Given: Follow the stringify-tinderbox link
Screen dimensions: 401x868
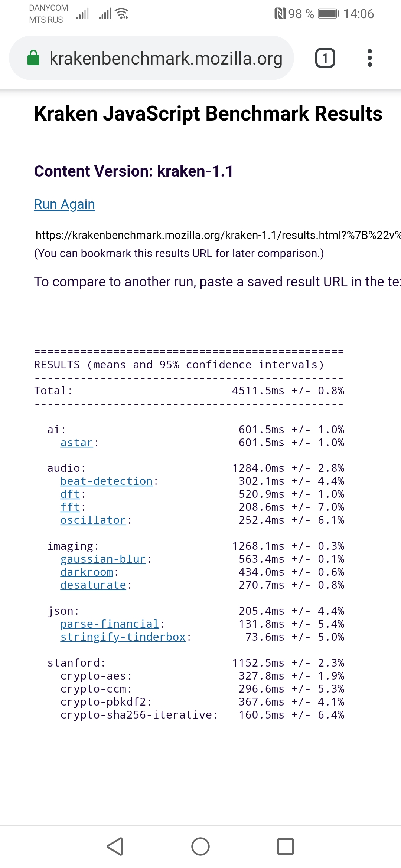Looking at the screenshot, I should point(123,637).
